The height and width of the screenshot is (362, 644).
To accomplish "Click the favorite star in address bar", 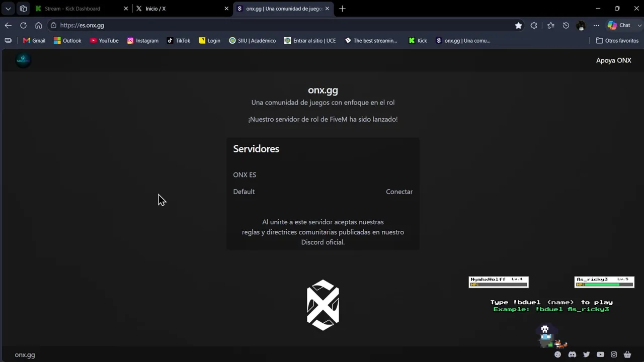I will (518, 25).
